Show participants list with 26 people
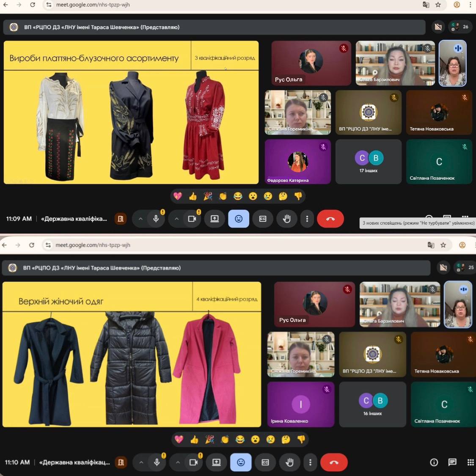 pyautogui.click(x=460, y=27)
